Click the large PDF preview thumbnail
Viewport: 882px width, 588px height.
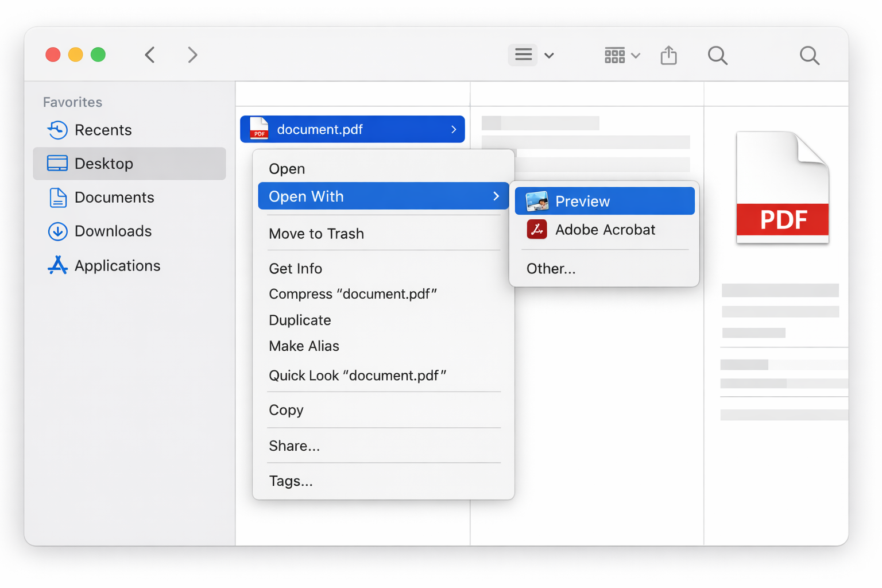point(783,187)
